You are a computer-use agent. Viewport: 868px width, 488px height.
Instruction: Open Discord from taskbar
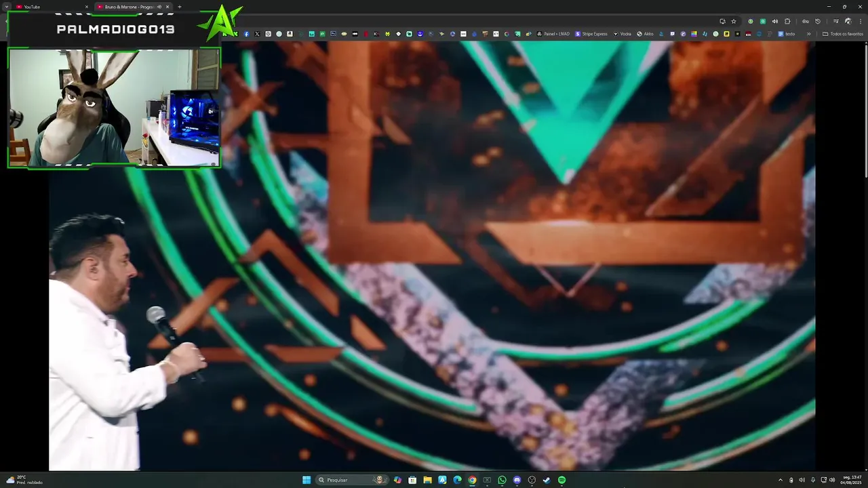point(517,480)
